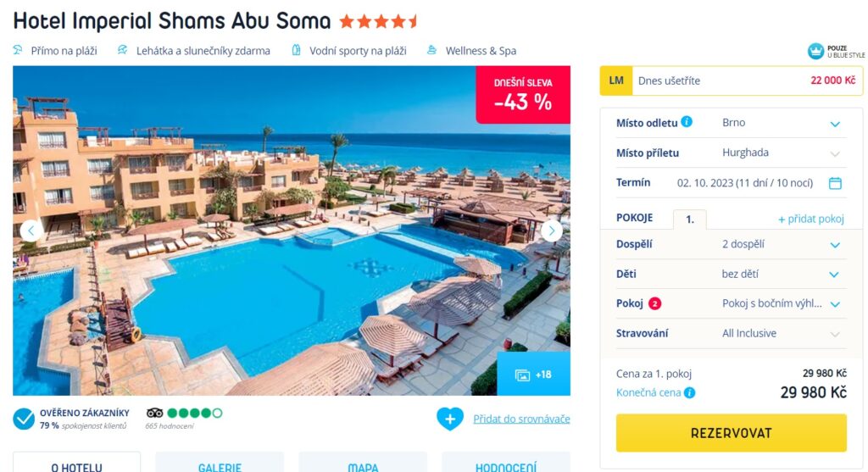Viewport: 868px width, 472px height.
Task: Open the Dospělí 2 dospělí dropdown
Action: tap(732, 244)
